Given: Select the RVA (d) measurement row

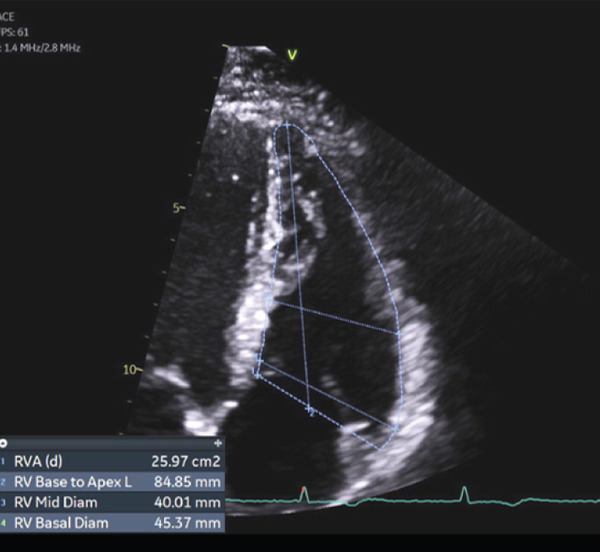Looking at the screenshot, I should 112,461.
